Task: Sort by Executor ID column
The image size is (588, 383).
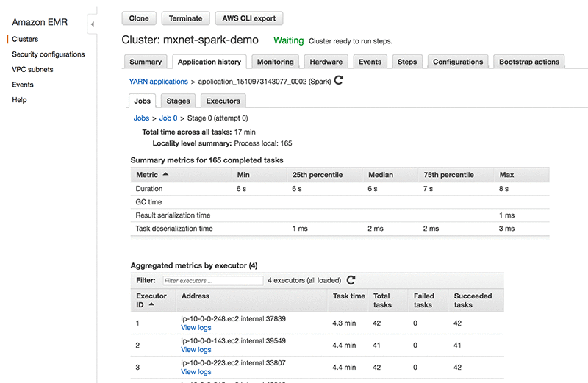Action: [151, 300]
